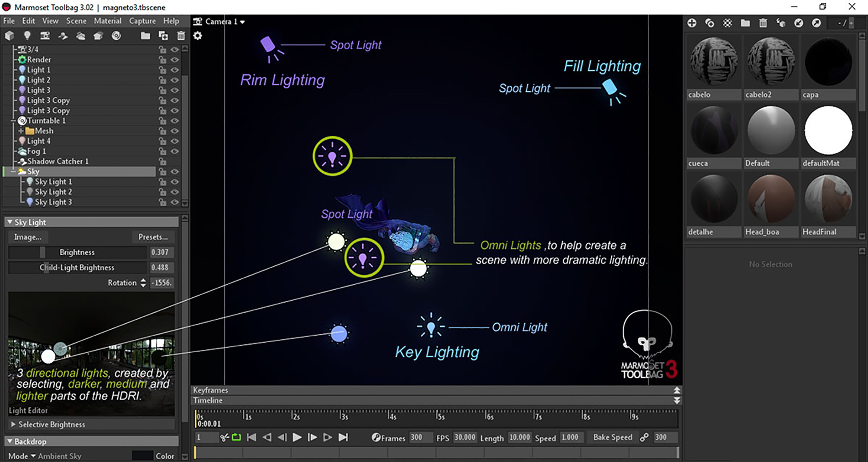Expand Mesh folder in scene tree
Image resolution: width=868 pixels, height=462 pixels.
tap(21, 131)
